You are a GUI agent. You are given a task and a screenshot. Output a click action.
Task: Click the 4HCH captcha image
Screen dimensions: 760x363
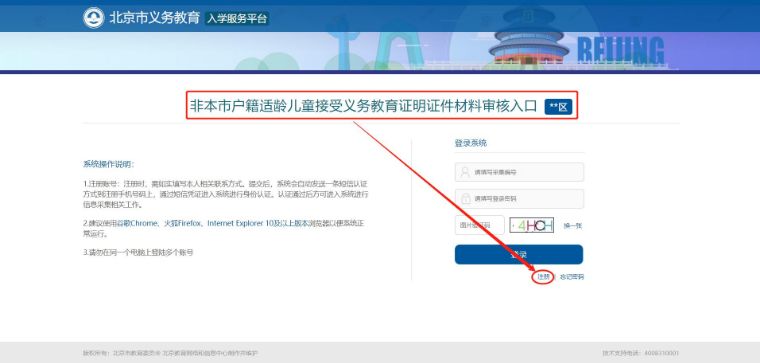(531, 225)
